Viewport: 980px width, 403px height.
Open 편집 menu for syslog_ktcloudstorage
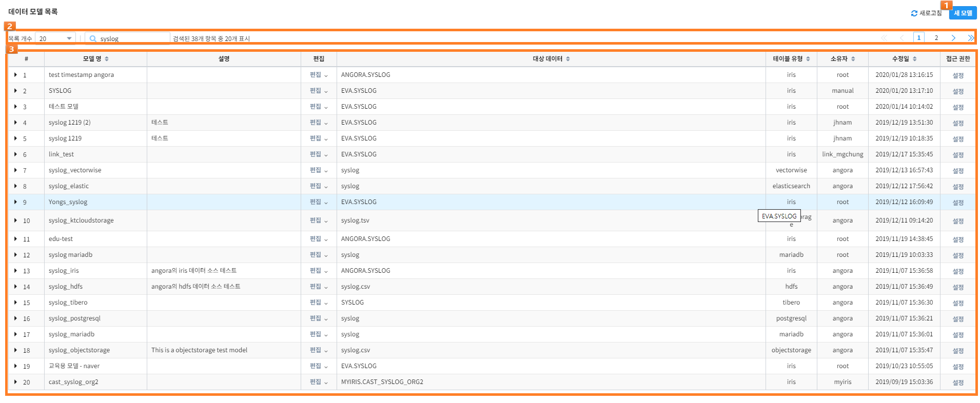319,220
